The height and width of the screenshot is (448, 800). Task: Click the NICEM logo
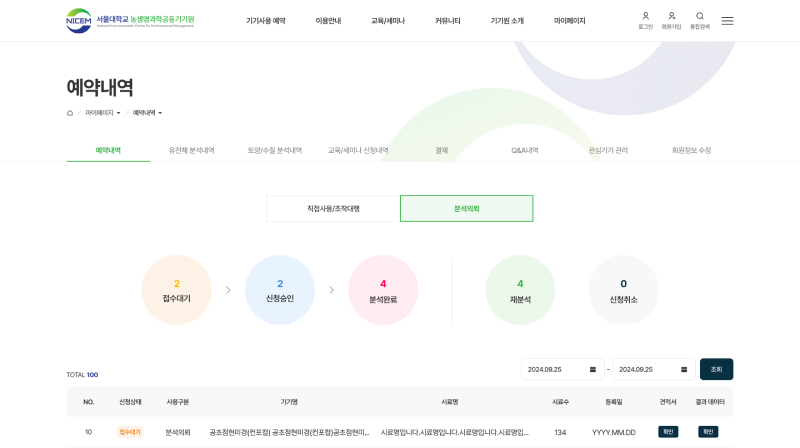[130, 20]
